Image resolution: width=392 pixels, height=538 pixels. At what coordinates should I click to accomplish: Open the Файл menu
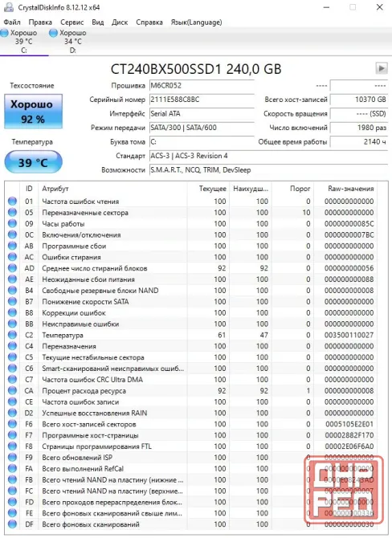point(12,22)
